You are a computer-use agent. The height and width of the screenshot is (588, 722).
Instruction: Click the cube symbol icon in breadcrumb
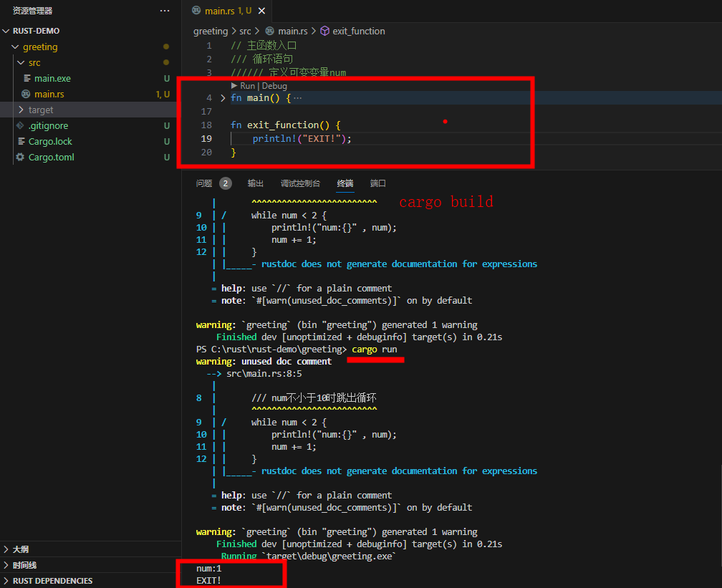pos(325,31)
